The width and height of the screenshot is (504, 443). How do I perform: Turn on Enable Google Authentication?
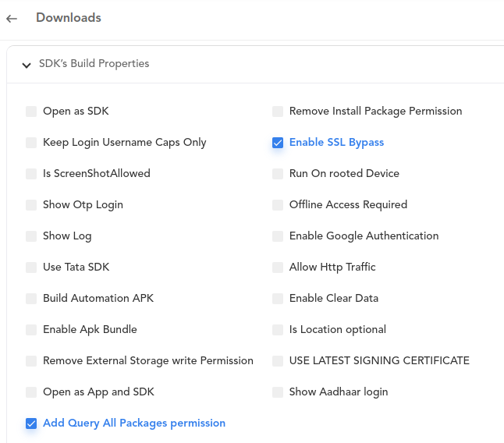[x=278, y=236]
